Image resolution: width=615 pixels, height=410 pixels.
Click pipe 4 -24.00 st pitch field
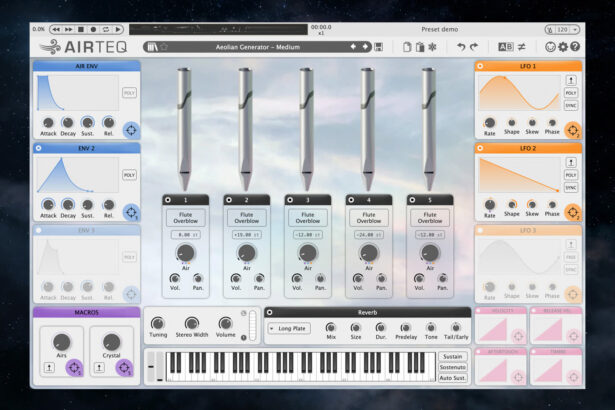pos(369,235)
